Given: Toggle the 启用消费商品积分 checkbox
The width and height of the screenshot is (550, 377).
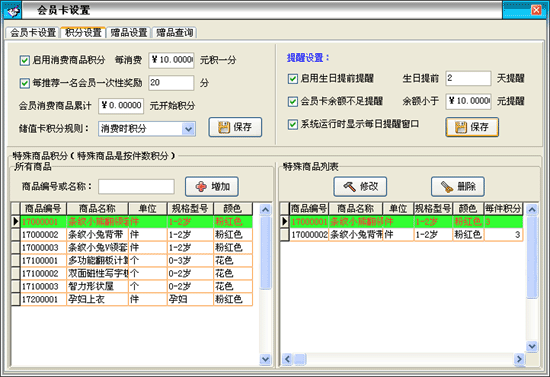Looking at the screenshot, I should [25, 60].
